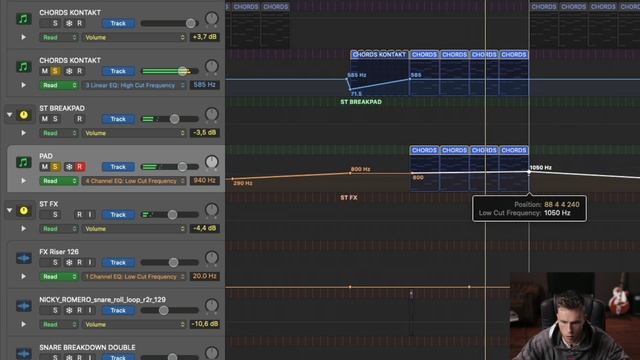The width and height of the screenshot is (640, 360).
Task: Click the SNARE BREAKDOWN DOUBLE track name
Action: pos(87,347)
